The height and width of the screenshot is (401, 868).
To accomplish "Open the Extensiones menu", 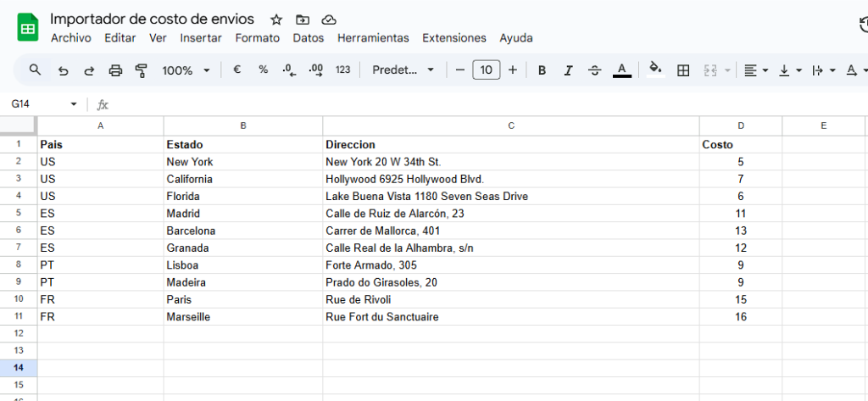I will point(454,38).
